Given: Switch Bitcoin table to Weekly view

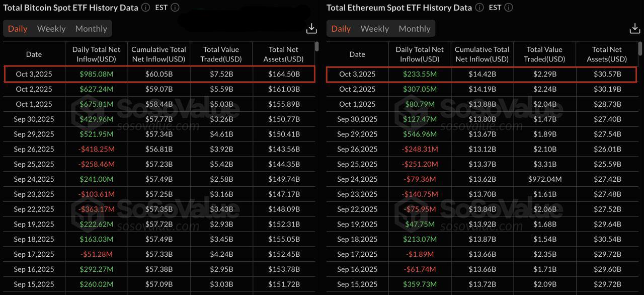Looking at the screenshot, I should [x=51, y=29].
